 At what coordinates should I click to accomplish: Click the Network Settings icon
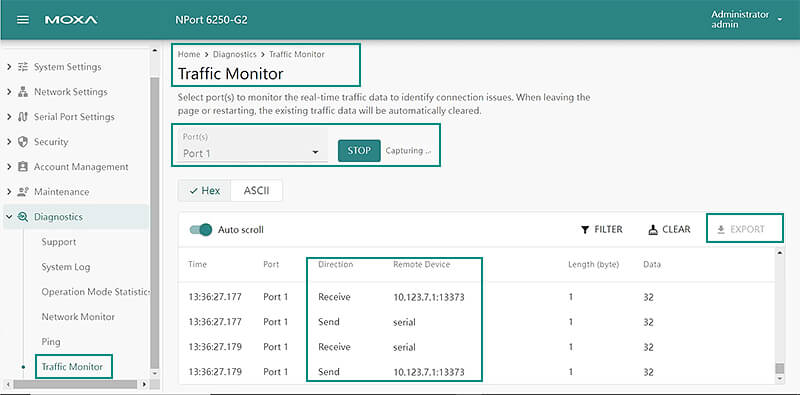click(x=23, y=92)
